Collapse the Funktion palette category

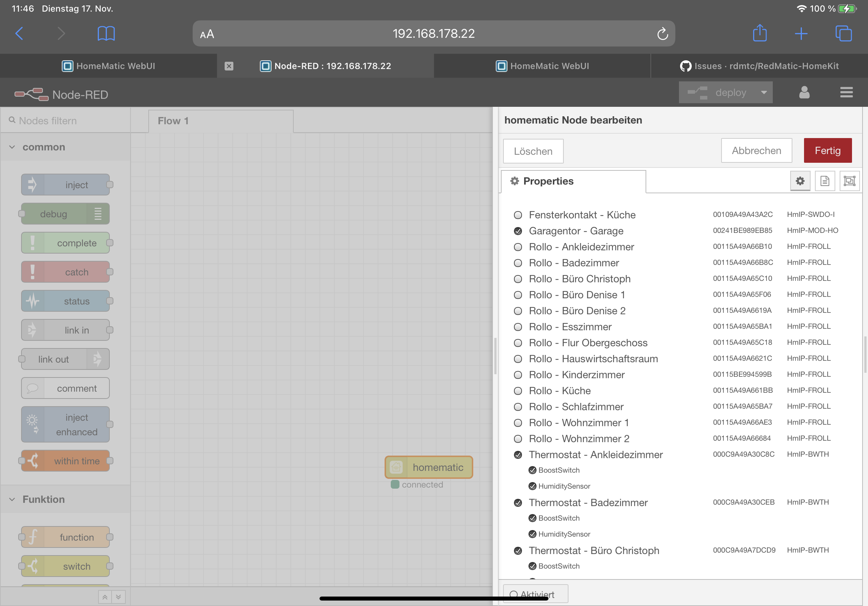click(12, 499)
